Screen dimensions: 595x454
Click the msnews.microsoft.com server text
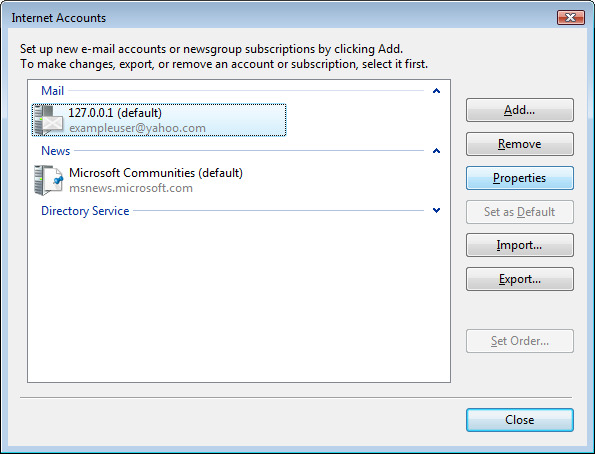click(131, 188)
